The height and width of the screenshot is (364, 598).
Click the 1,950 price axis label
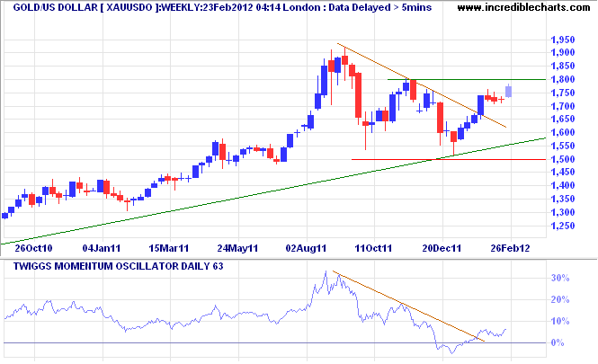[563, 40]
